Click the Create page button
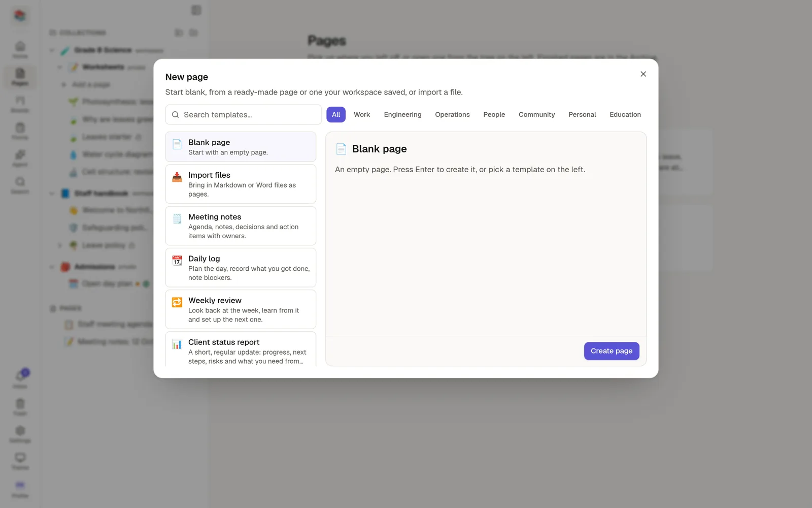The image size is (812, 508). click(612, 351)
